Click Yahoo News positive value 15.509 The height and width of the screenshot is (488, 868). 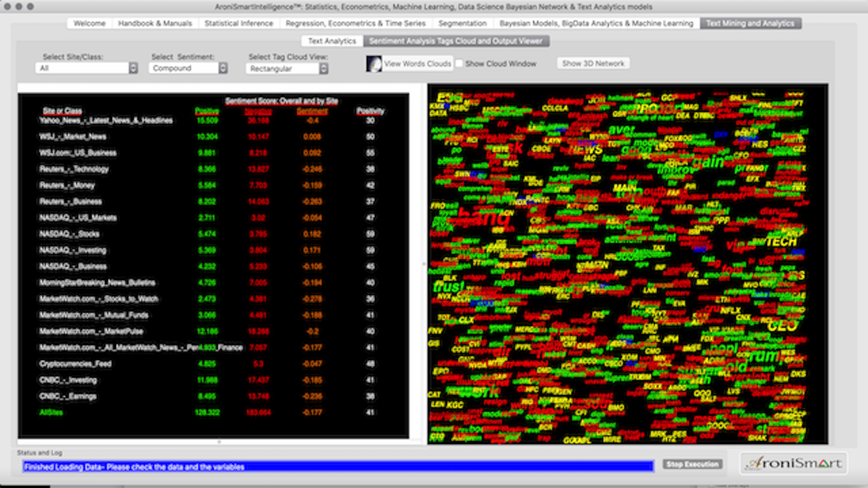pos(208,121)
